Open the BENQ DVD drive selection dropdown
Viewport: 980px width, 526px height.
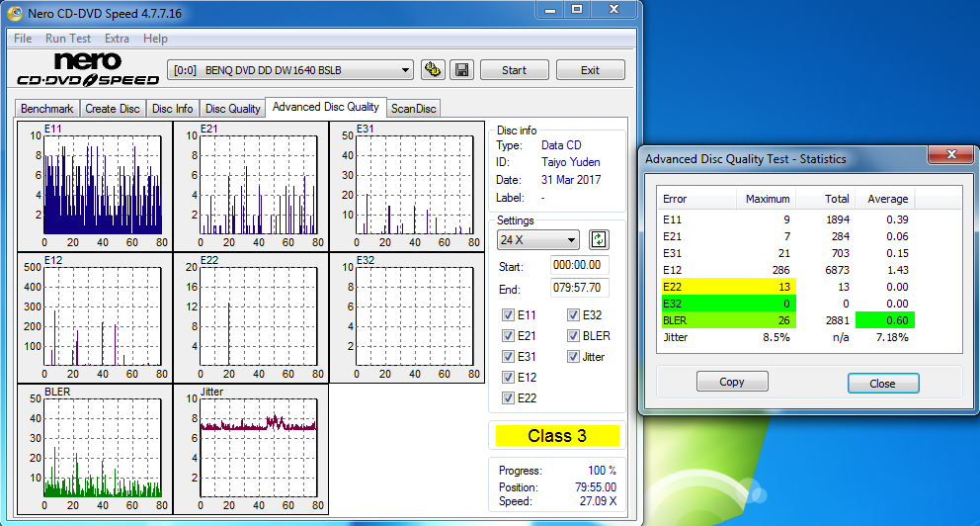point(291,70)
